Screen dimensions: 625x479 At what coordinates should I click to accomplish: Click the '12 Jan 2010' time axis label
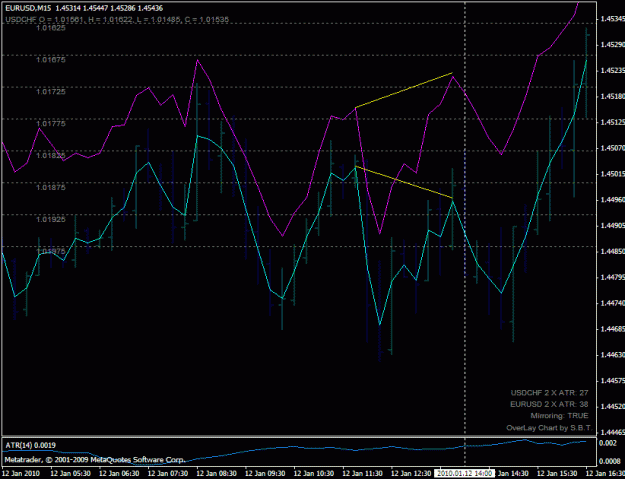(x=21, y=473)
